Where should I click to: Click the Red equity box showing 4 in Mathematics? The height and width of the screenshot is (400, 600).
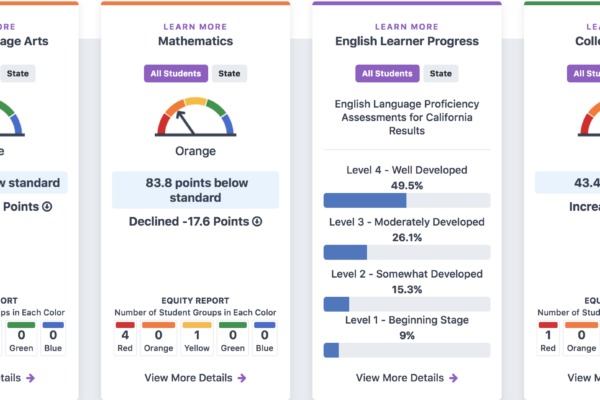(x=125, y=338)
